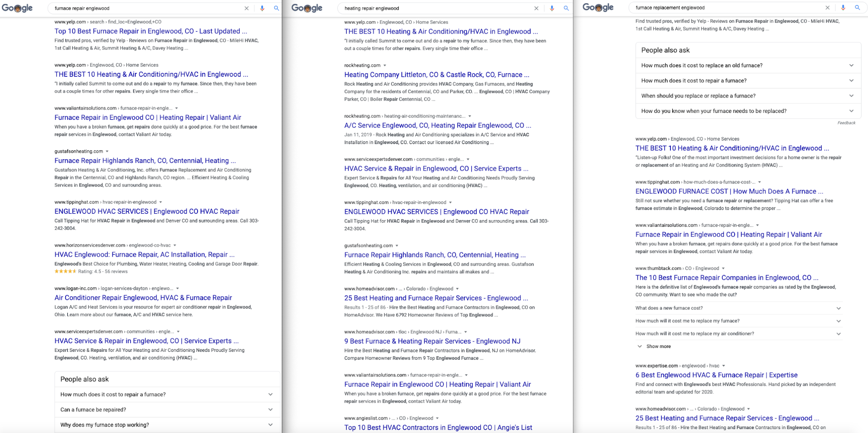Expand left window 'How much does it cost to repair a furnace?'
This screenshot has width=868, height=433.
click(x=167, y=394)
